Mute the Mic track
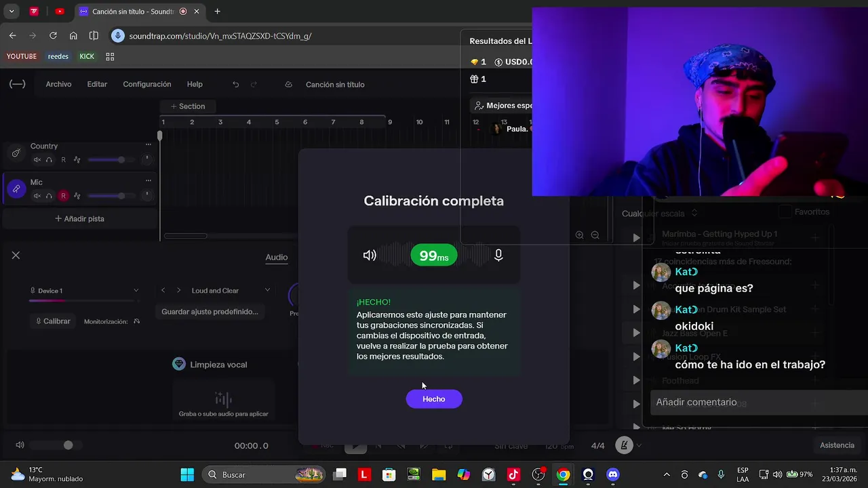 pos(37,196)
